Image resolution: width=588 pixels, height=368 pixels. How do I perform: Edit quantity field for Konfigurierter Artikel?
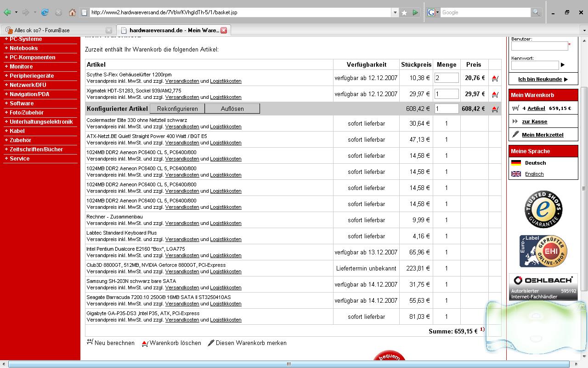(x=447, y=109)
